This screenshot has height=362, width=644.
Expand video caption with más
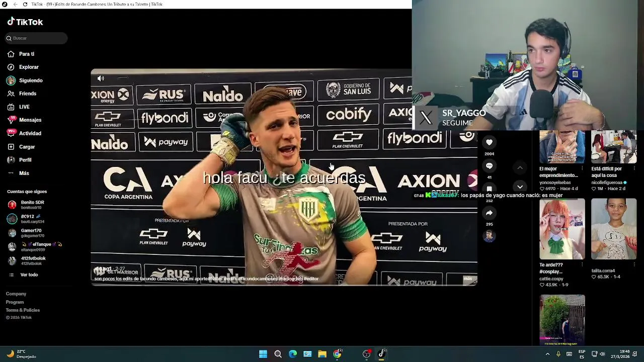(x=468, y=279)
